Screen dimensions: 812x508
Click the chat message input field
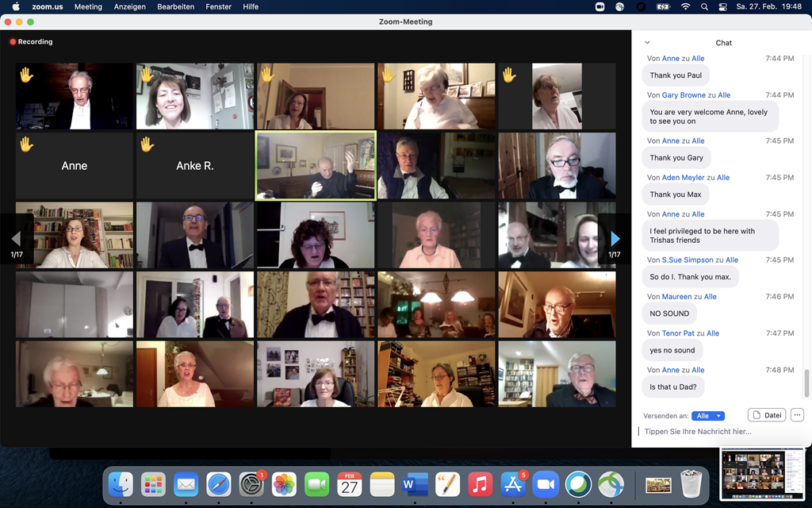click(714, 432)
